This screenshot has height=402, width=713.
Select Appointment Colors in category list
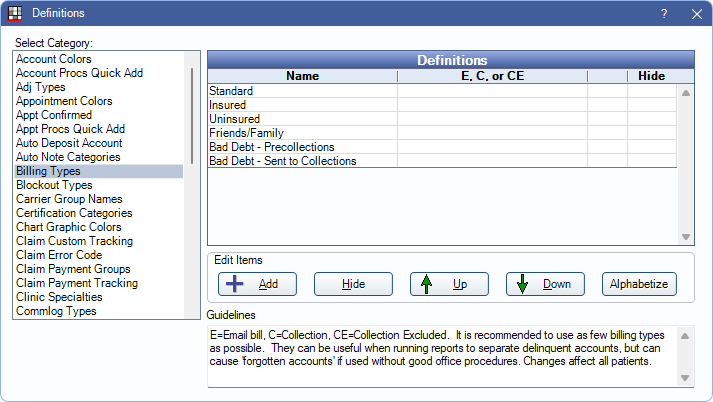(64, 101)
